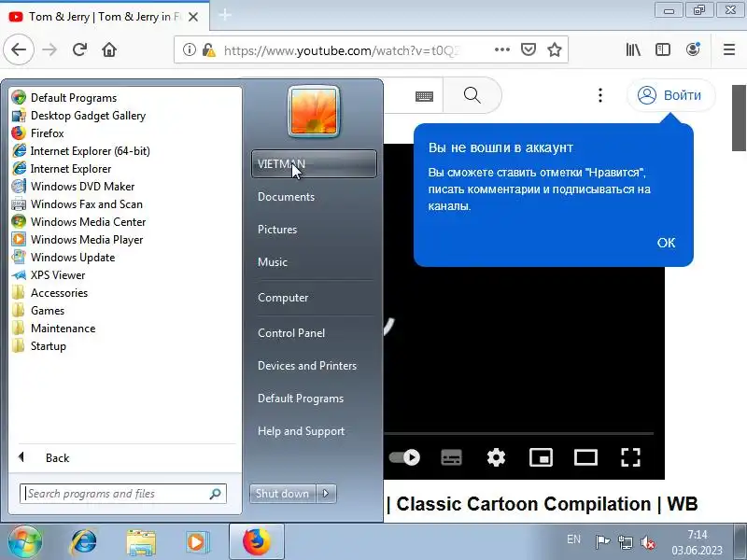Open Pictures from Start menu

coord(277,230)
